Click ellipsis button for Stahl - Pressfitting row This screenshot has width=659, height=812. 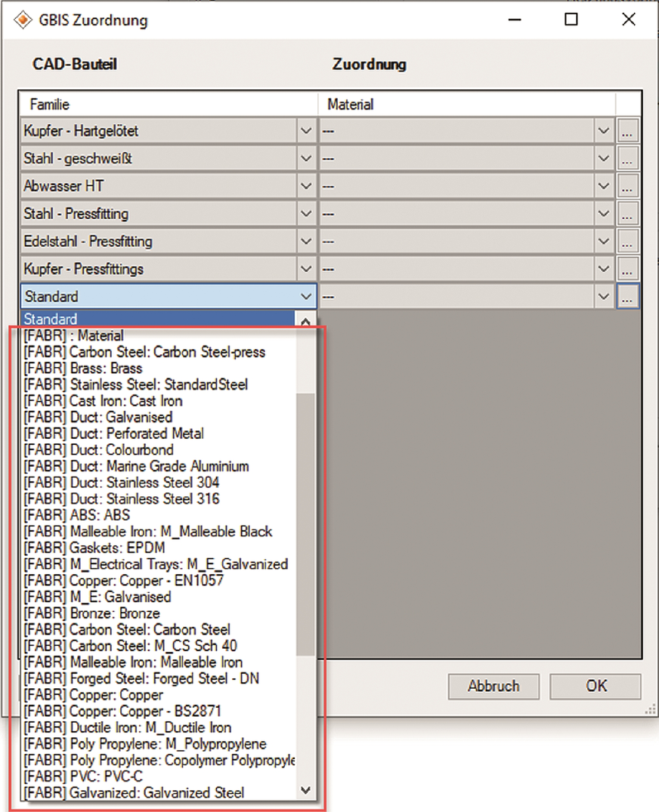tap(628, 215)
